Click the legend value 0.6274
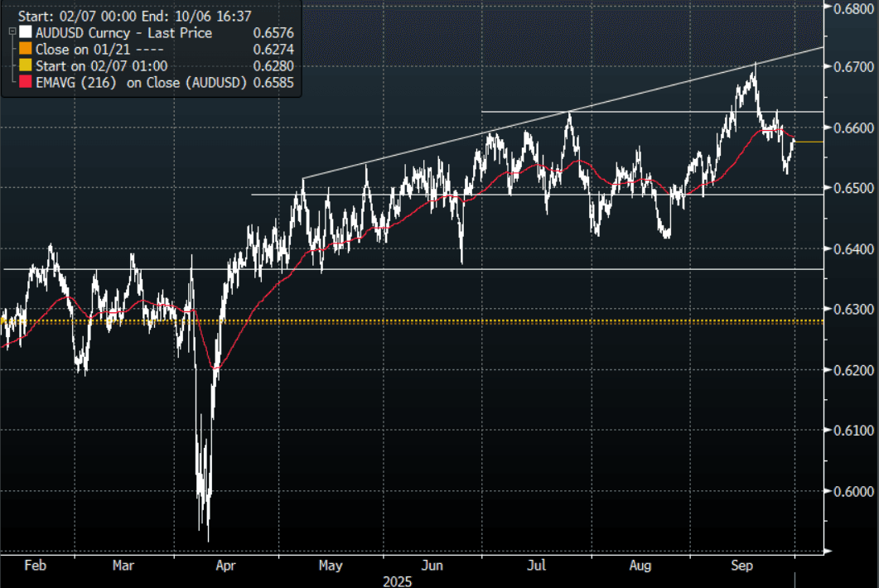The height and width of the screenshot is (588, 879). (x=273, y=50)
